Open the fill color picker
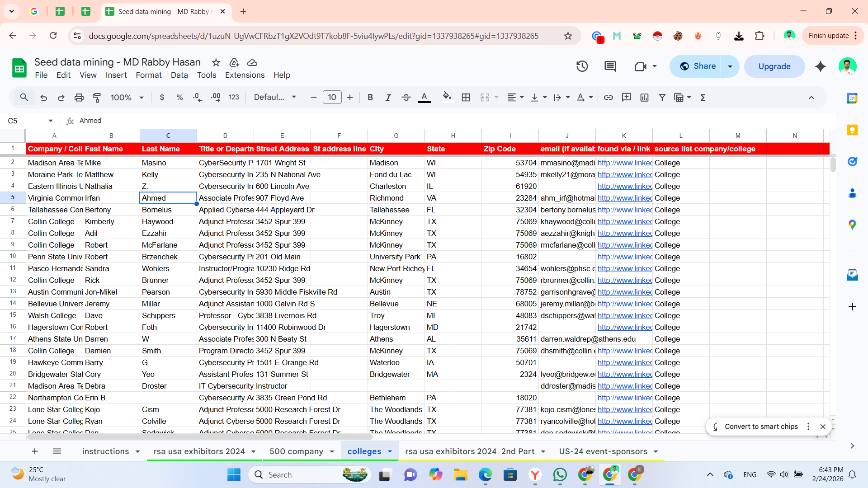Screen dimensions: 868x488 coord(447,97)
